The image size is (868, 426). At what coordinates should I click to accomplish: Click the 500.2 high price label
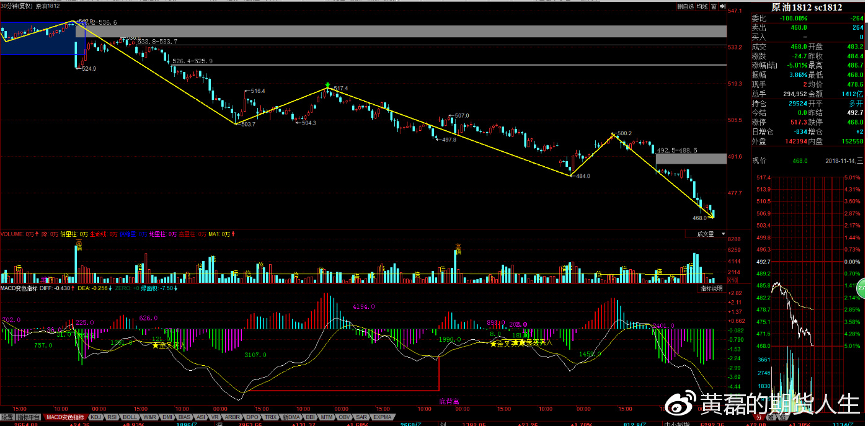click(625, 133)
